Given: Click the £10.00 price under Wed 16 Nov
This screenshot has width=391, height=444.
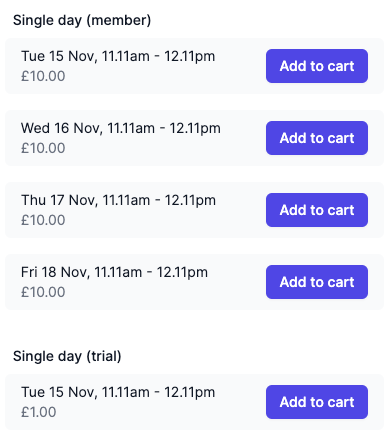Looking at the screenshot, I should (x=43, y=148).
